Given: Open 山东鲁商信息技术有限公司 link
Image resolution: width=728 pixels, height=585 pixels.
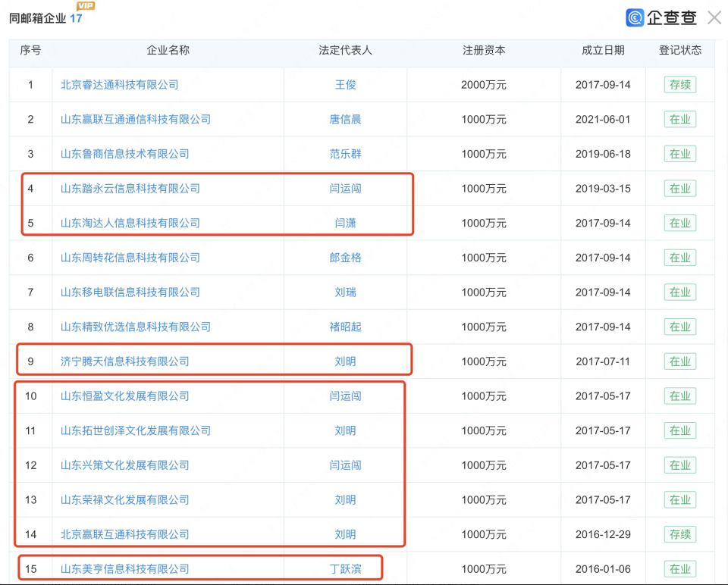Looking at the screenshot, I should click(x=125, y=154).
